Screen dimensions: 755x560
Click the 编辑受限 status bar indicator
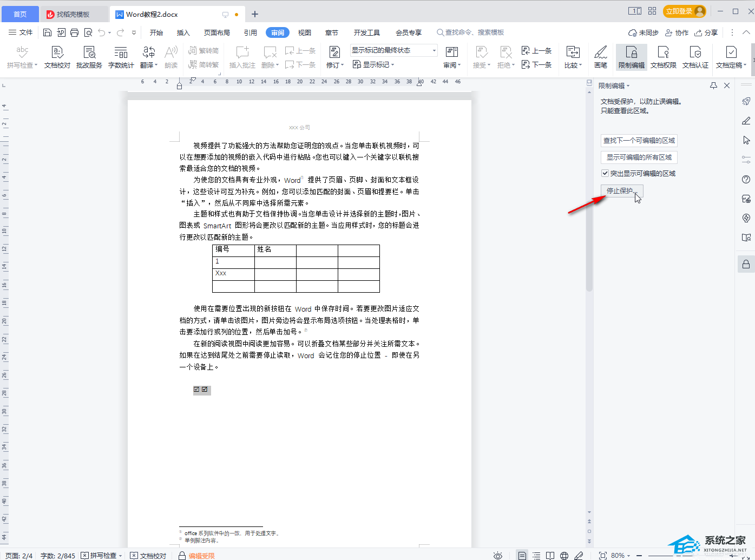[x=197, y=555]
